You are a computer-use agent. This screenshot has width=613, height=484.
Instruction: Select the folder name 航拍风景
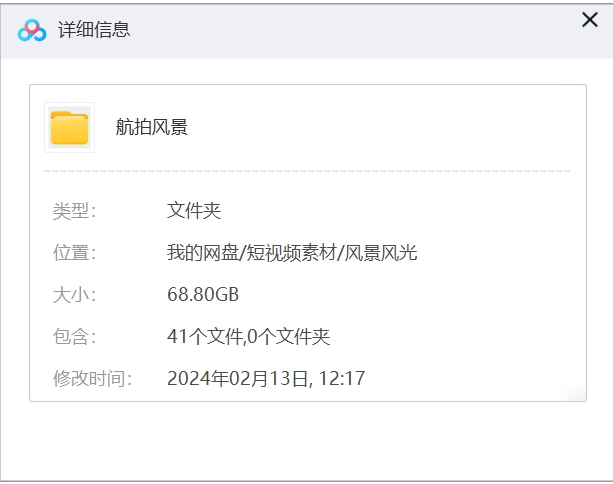coord(152,127)
